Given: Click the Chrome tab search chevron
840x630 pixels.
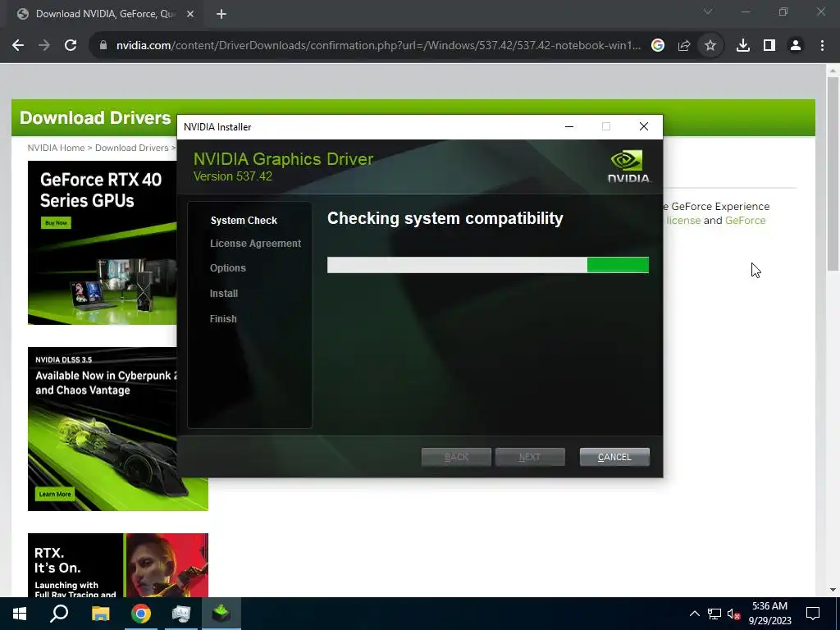Looking at the screenshot, I should coord(708,11).
